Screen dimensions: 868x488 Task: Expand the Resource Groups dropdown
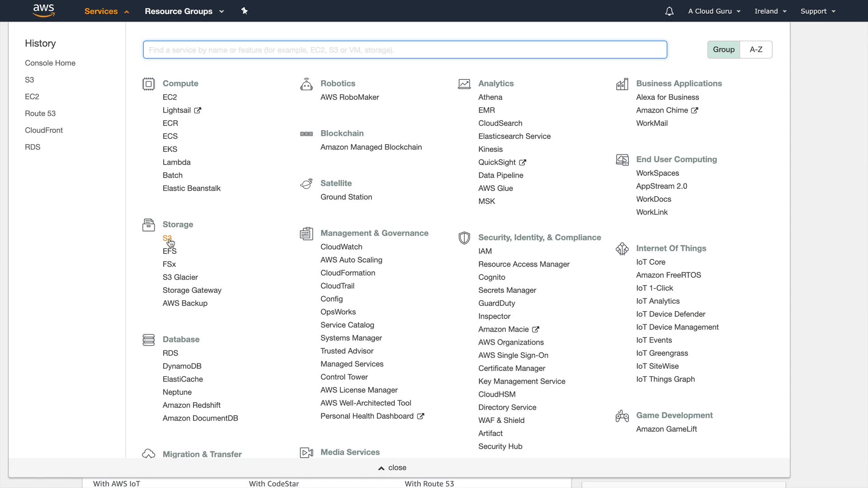184,11
